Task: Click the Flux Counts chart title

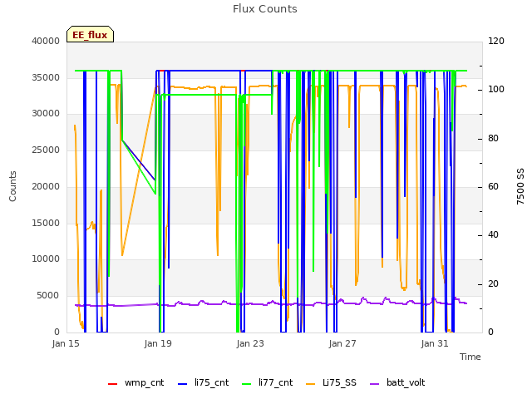Action: (x=265, y=9)
